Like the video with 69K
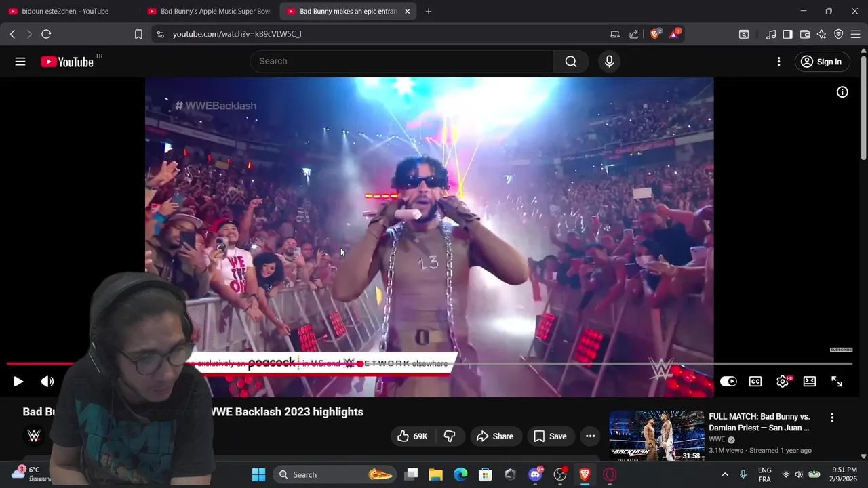The width and height of the screenshot is (868, 488). (412, 436)
